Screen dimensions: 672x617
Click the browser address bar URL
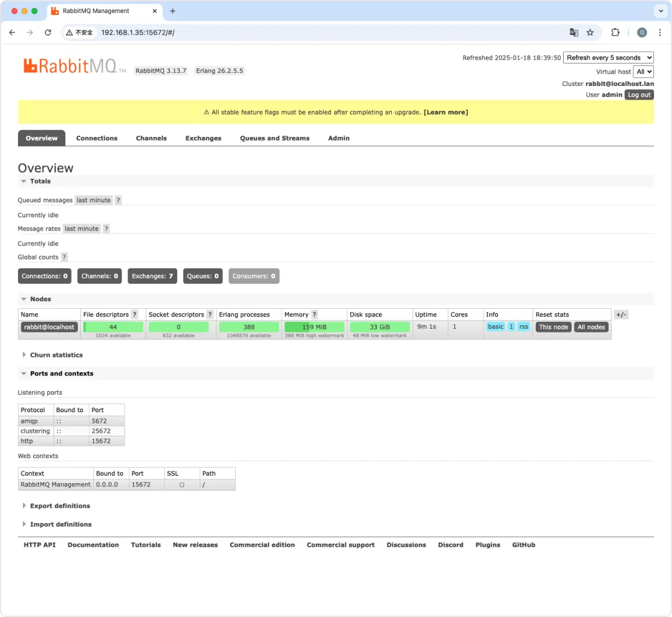click(138, 32)
